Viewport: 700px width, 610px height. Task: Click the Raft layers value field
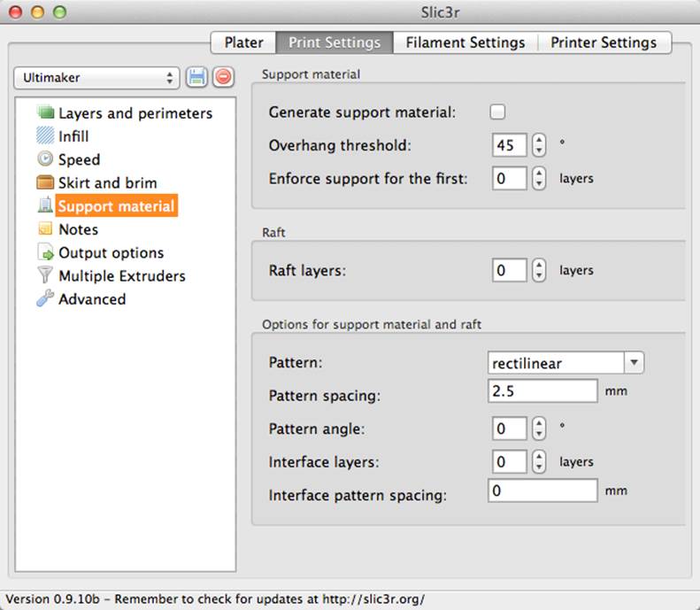tap(510, 270)
